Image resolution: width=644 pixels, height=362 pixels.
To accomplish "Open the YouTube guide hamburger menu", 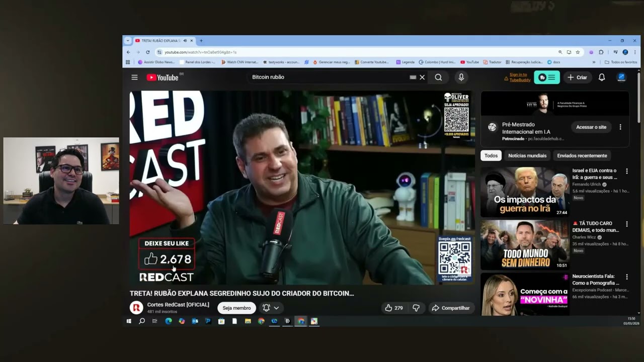I will pos(134,77).
